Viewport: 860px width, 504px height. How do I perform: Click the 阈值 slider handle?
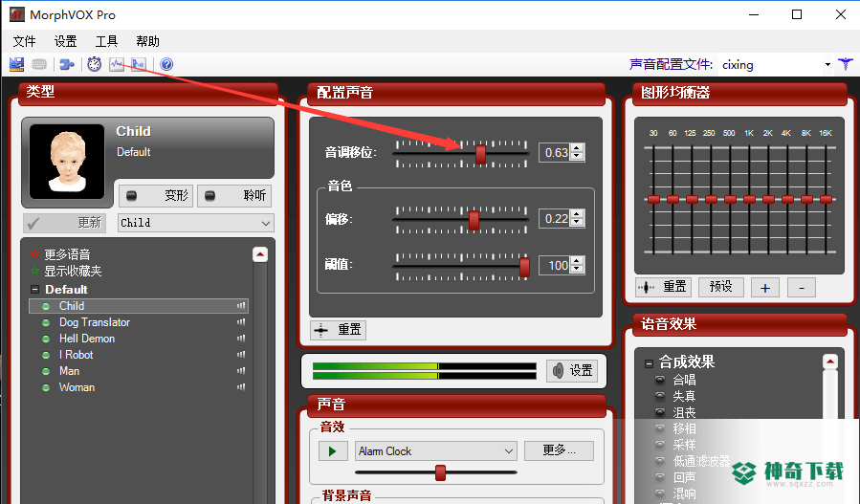[x=524, y=267]
